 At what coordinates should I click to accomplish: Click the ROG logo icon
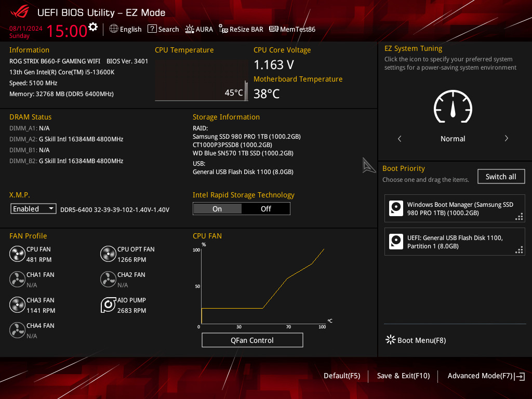point(20,12)
